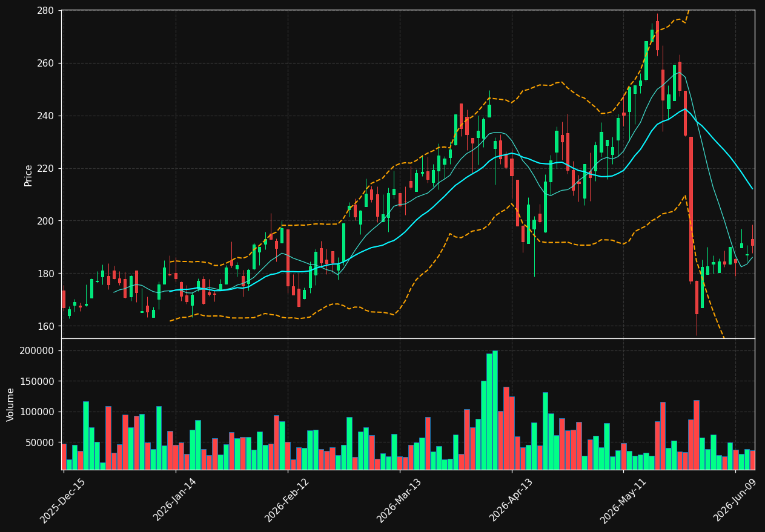Click the 260 price tick label
This screenshot has height=532, width=765.
pyautogui.click(x=46, y=64)
